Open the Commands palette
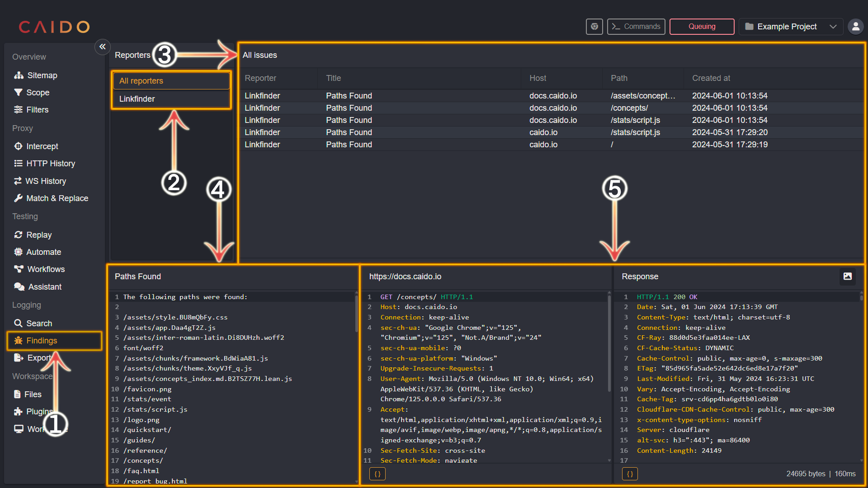868x488 pixels. point(636,27)
